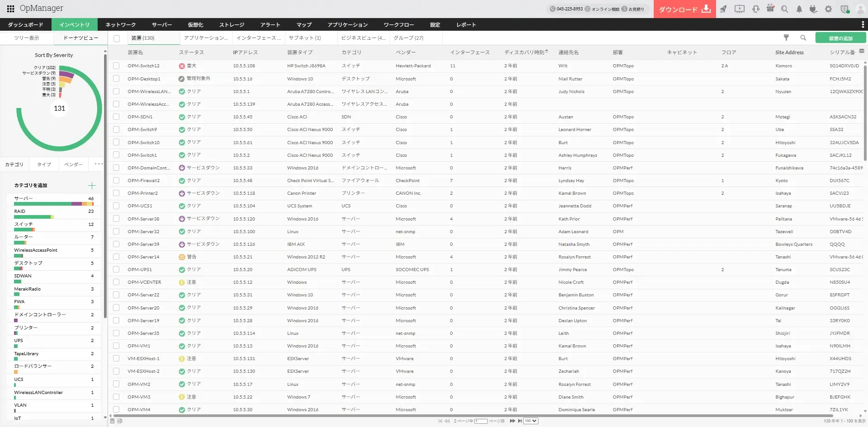Open the user profile avatar

pyautogui.click(x=860, y=9)
